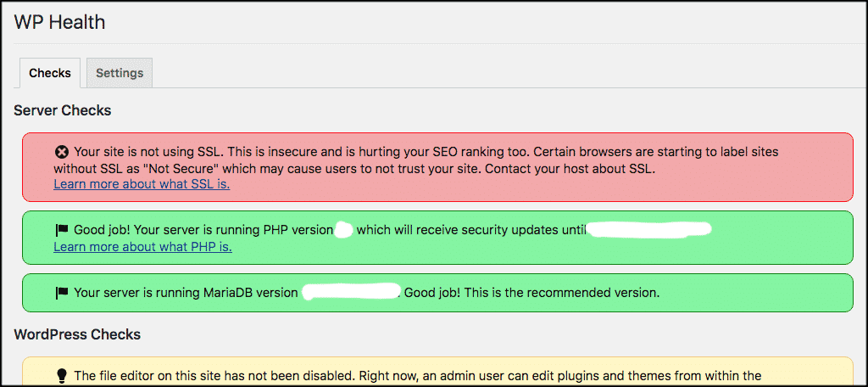Click the flag icon beside PHP version notice
Viewport: 868px width, 387px height.
pos(61,229)
